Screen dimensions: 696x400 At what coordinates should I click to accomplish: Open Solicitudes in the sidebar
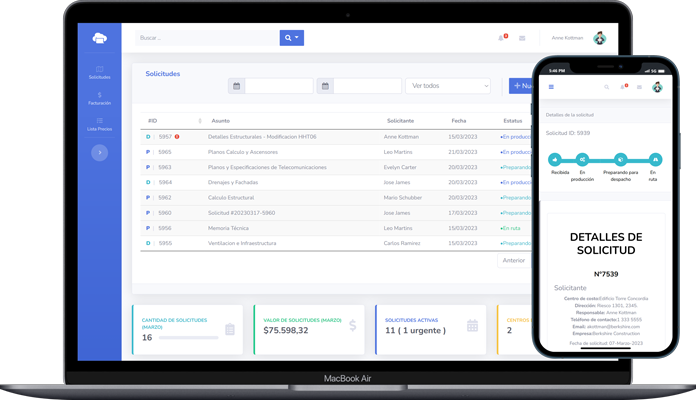(x=99, y=72)
